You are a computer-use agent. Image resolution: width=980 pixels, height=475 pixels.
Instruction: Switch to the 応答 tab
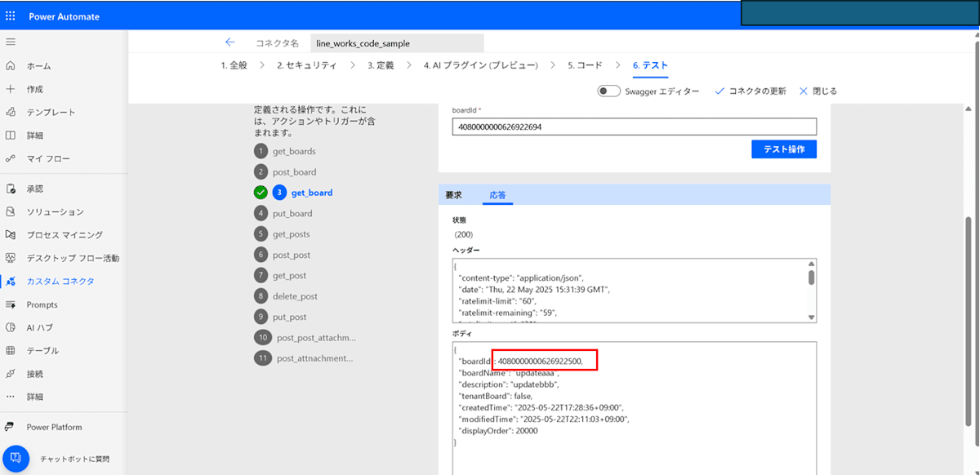(497, 195)
